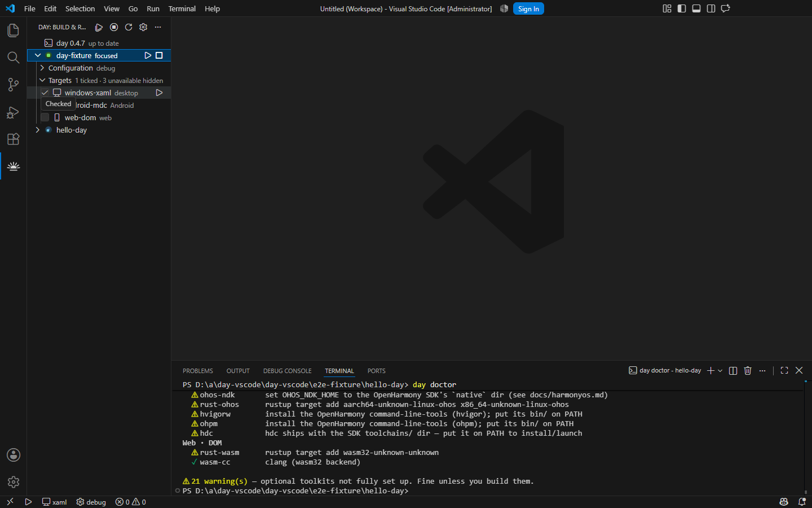This screenshot has width=812, height=508.
Task: Open the Explorer view in activity bar
Action: click(x=14, y=30)
